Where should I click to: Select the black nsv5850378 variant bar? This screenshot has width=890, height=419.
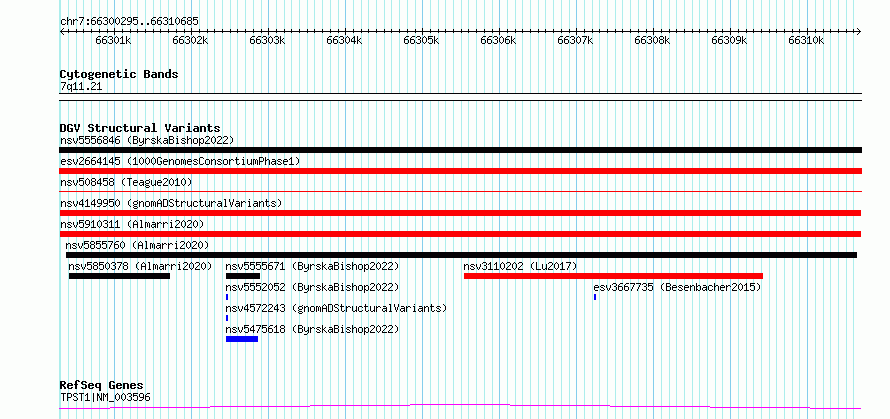pos(119,276)
